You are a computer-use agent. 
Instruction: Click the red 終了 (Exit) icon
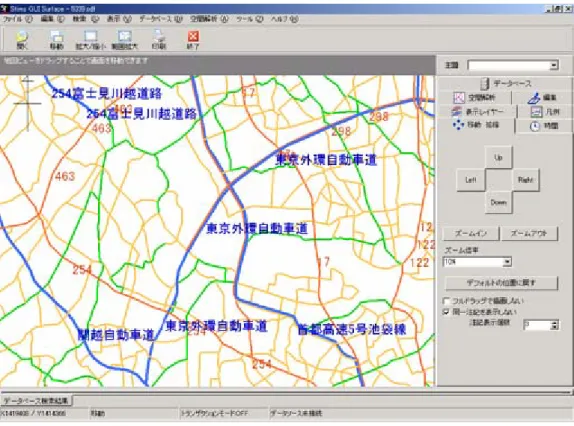click(x=193, y=40)
